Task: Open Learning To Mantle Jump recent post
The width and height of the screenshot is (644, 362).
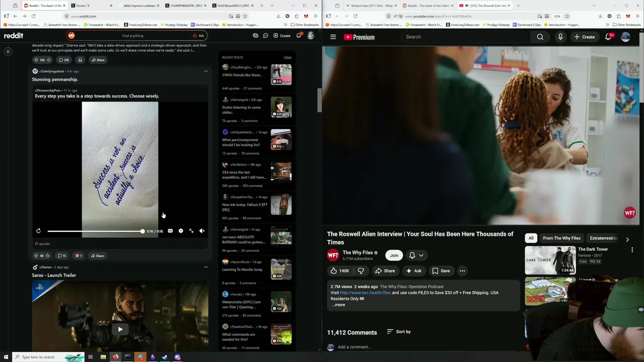Action: [242, 269]
